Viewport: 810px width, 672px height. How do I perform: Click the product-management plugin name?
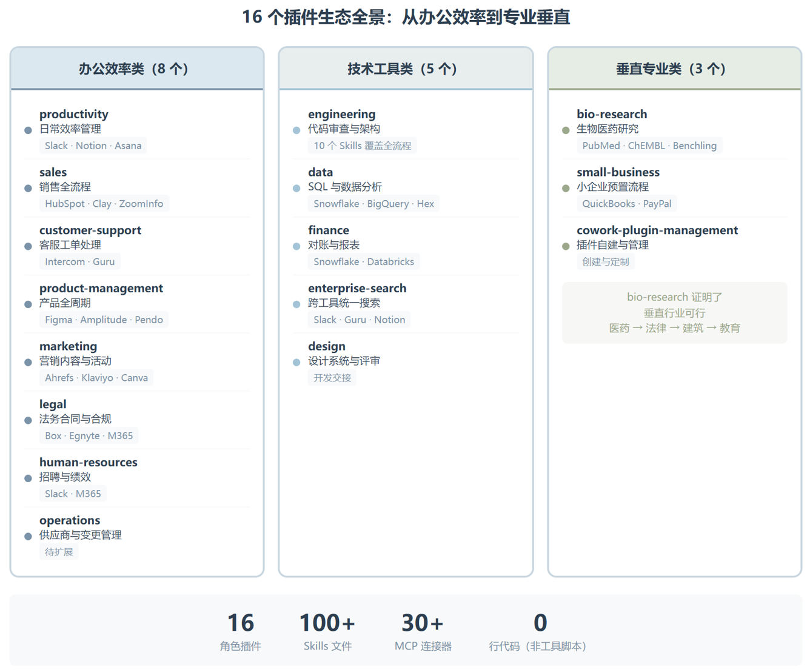tap(101, 288)
